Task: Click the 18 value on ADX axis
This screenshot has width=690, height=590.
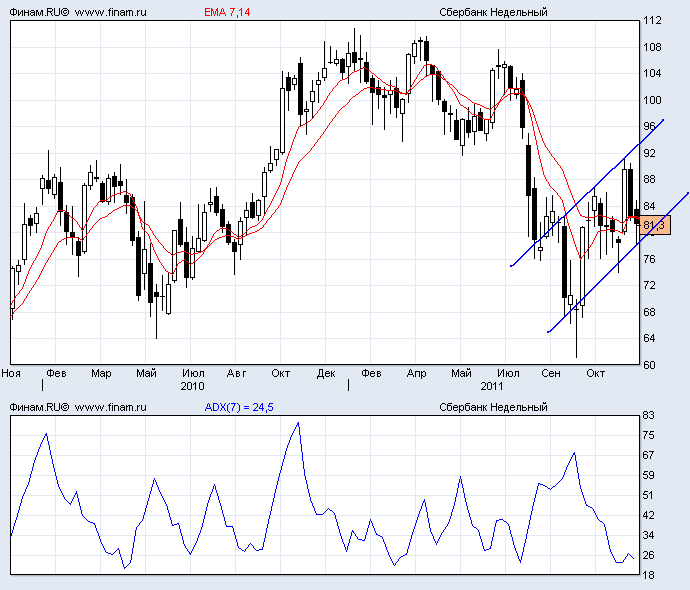Action: (649, 575)
